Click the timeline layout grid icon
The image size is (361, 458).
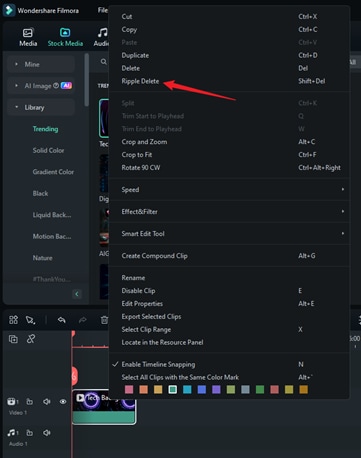click(x=13, y=320)
